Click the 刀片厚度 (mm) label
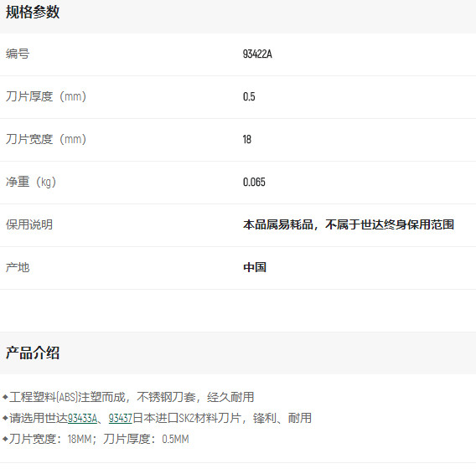 coord(46,96)
